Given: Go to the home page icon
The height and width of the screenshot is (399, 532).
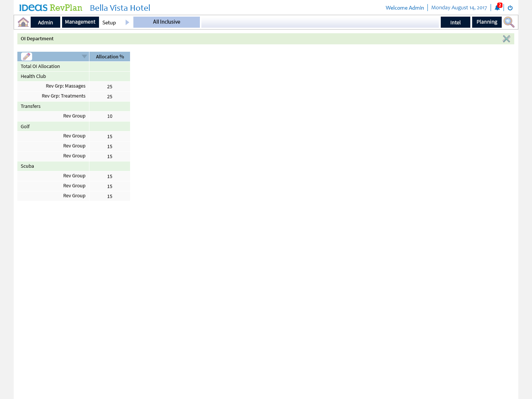Looking at the screenshot, I should coord(23,22).
